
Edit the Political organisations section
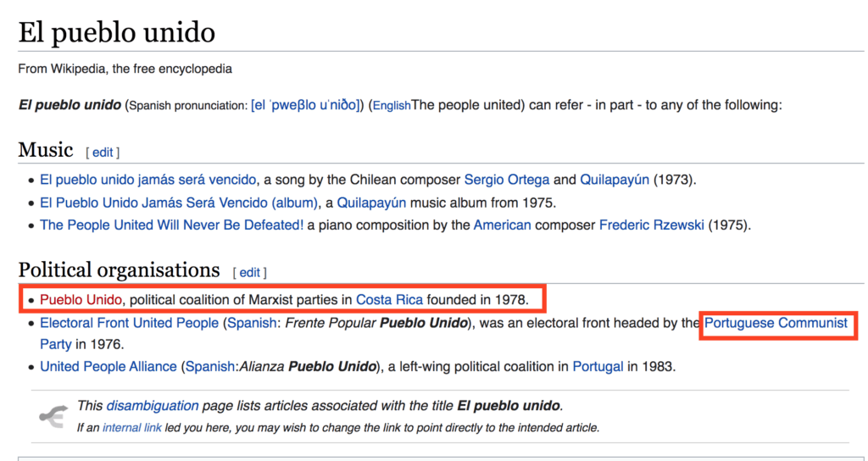point(249,273)
